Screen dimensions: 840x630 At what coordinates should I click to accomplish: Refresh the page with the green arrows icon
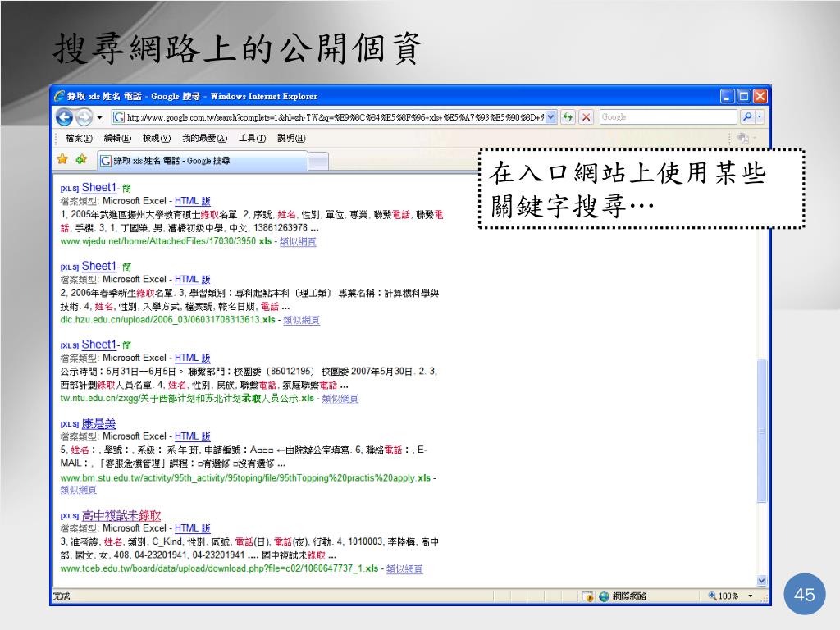pos(568,116)
